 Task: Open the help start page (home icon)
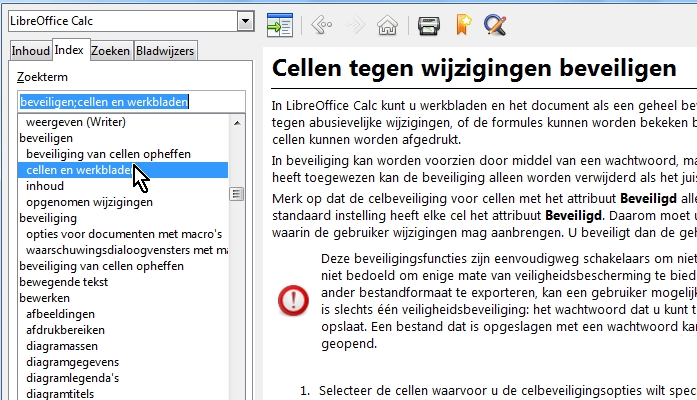point(387,25)
